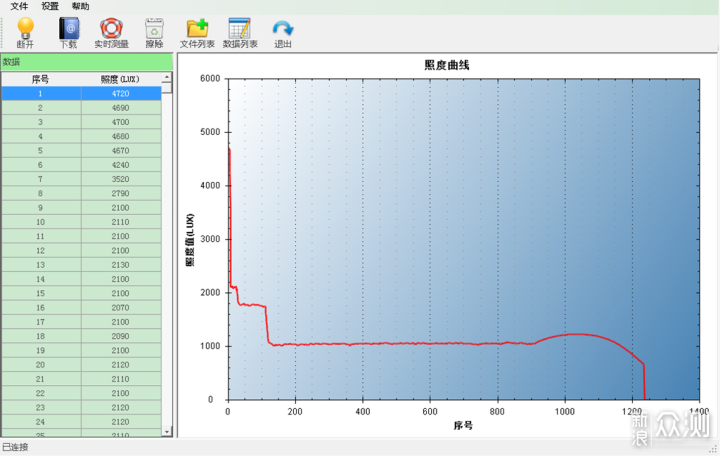Select row 8 with value 2790

click(x=81, y=193)
